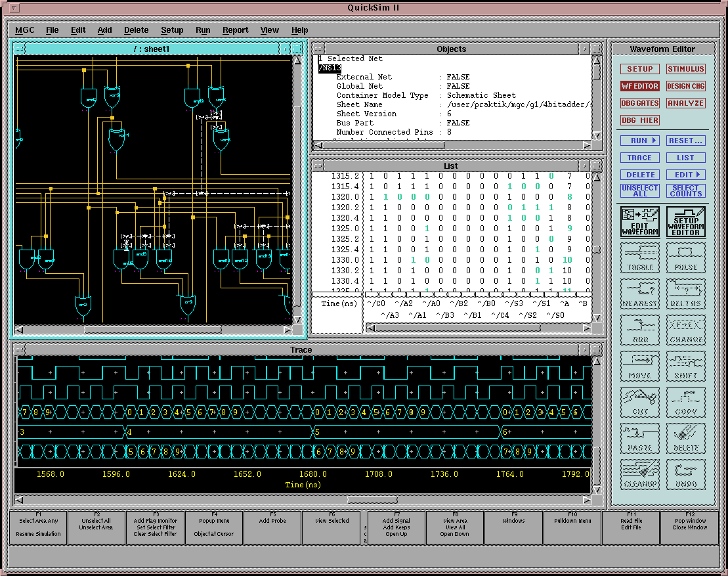Click the SELECT COUNTS button
Image resolution: width=728 pixels, height=576 pixels.
[x=686, y=191]
